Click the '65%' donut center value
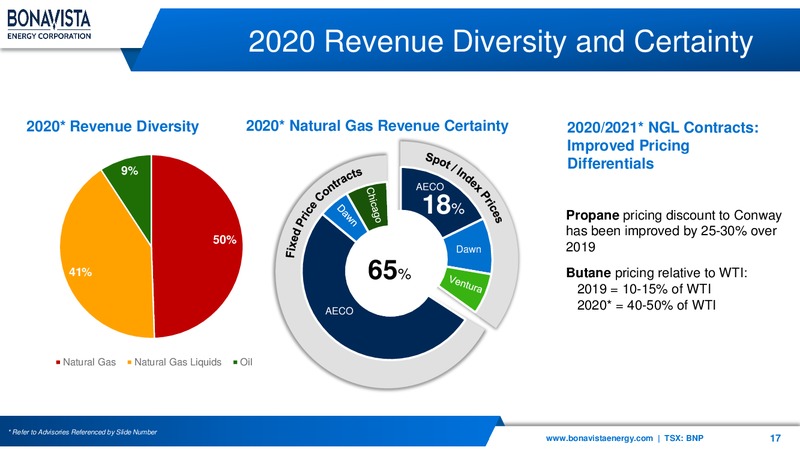 point(389,270)
